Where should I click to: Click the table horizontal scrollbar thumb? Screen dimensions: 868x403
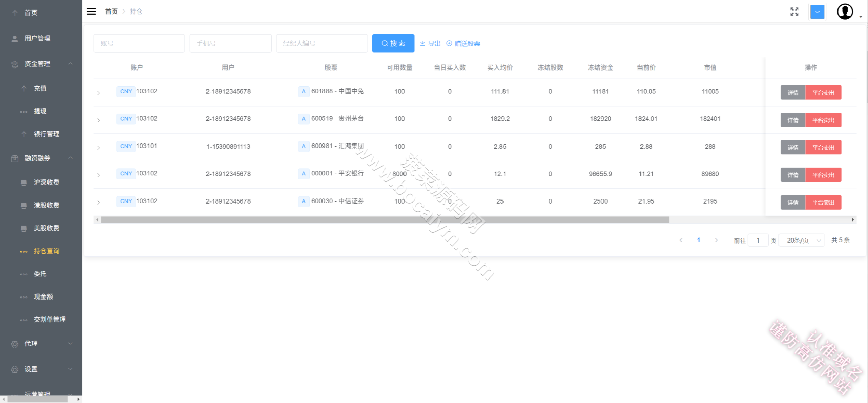pyautogui.click(x=385, y=220)
